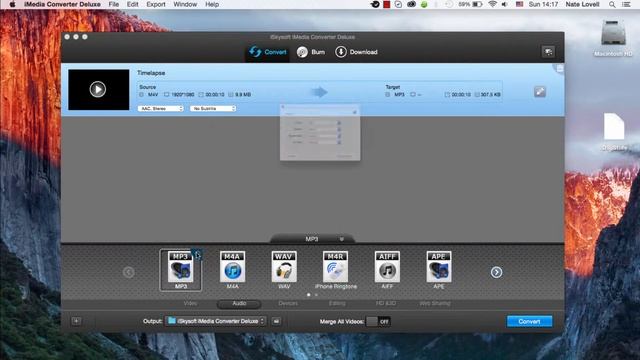Open the Edit menu

pyautogui.click(x=133, y=4)
